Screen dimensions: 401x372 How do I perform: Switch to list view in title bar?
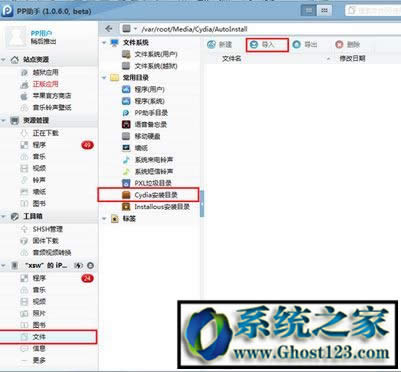[308, 11]
